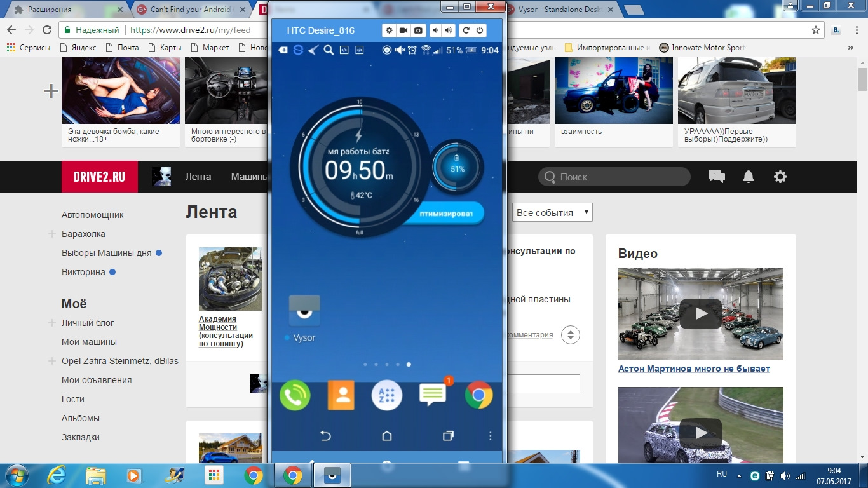This screenshot has height=488, width=868.
Task: Open 'Викторина' sidebar link
Action: click(83, 272)
